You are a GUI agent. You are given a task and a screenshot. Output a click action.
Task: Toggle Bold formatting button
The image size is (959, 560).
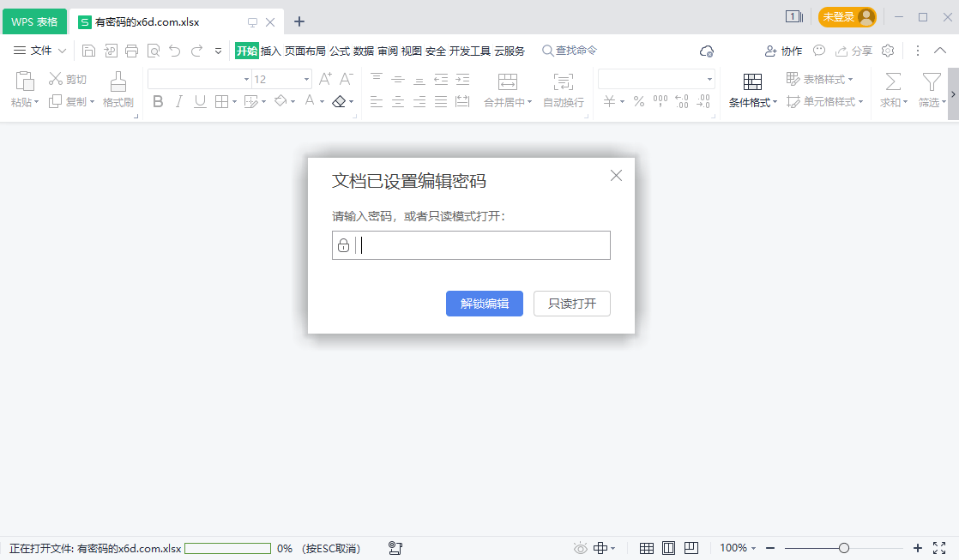click(x=158, y=102)
